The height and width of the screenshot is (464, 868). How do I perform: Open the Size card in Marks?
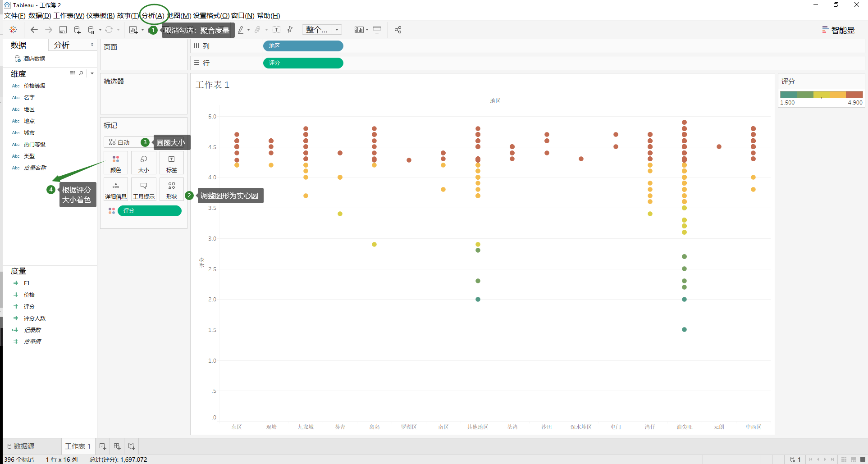(144, 163)
